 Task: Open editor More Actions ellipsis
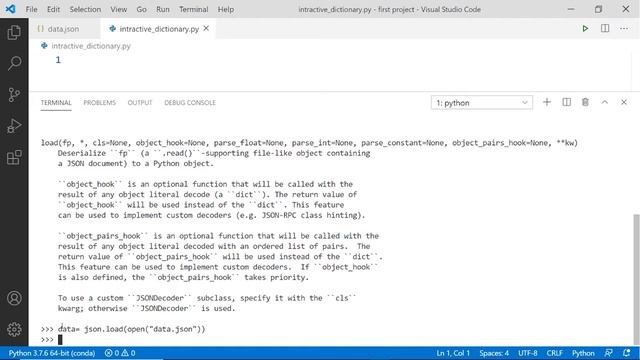coord(624,29)
